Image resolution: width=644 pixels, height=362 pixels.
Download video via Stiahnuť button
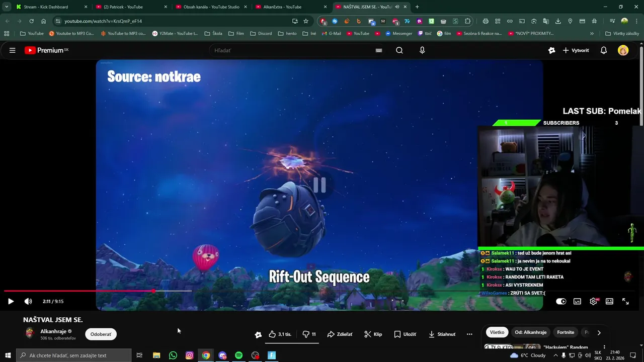[442, 334]
